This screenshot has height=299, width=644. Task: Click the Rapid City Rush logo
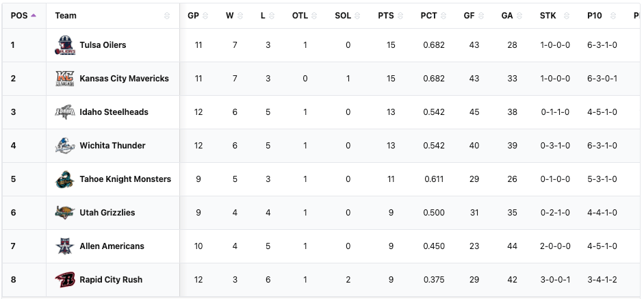pos(65,280)
